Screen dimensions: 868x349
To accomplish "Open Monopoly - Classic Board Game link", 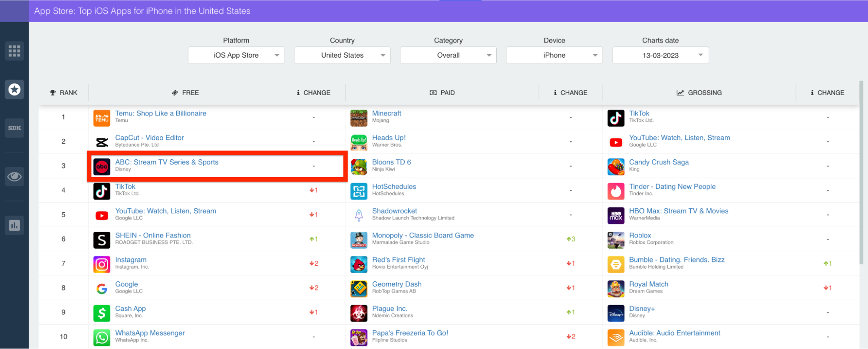I will (x=423, y=235).
